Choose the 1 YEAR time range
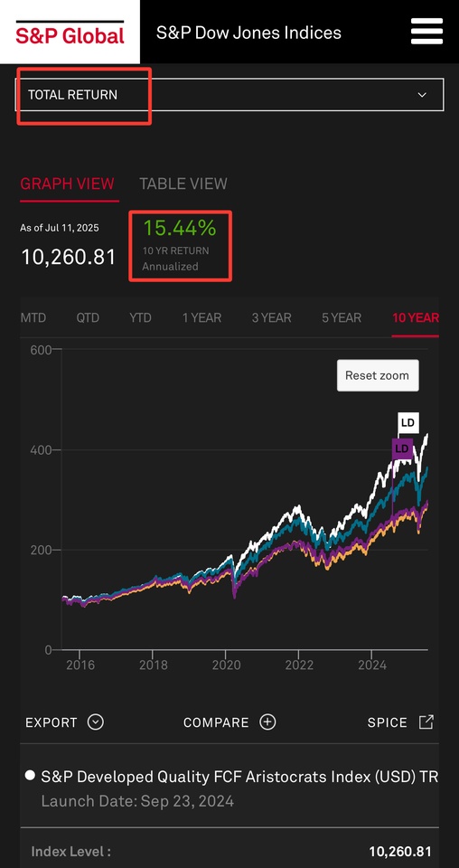The image size is (459, 868). pyautogui.click(x=201, y=317)
